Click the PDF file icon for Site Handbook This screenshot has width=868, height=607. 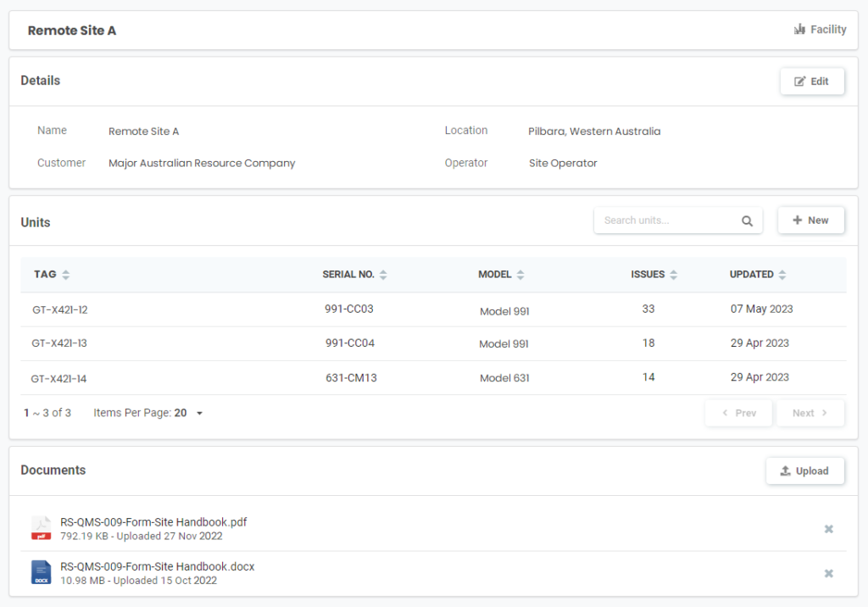[41, 528]
